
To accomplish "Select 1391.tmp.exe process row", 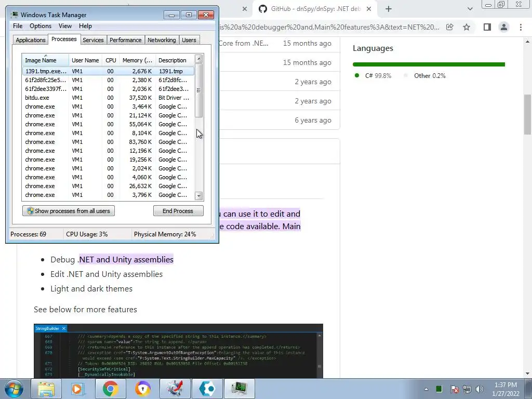I will click(x=108, y=71).
